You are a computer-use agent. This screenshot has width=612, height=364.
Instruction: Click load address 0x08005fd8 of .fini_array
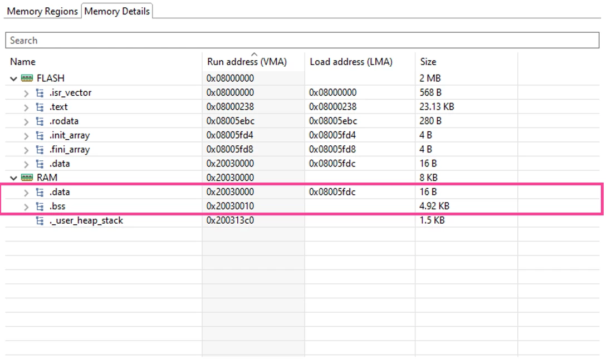tap(332, 149)
